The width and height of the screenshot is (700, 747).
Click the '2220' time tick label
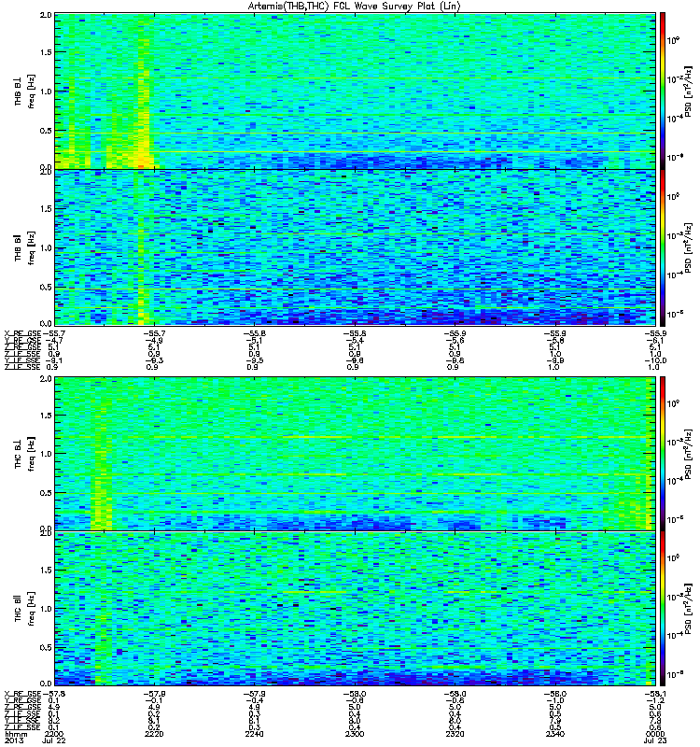tap(154, 734)
